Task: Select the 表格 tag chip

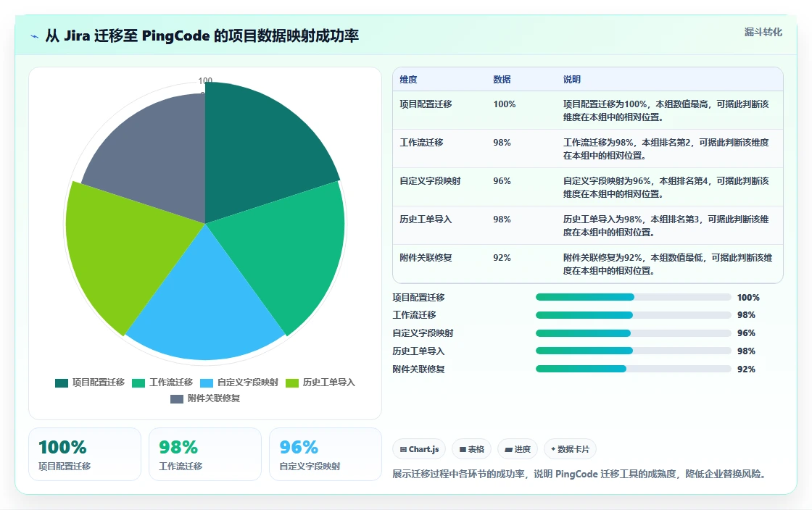Action: click(x=472, y=449)
